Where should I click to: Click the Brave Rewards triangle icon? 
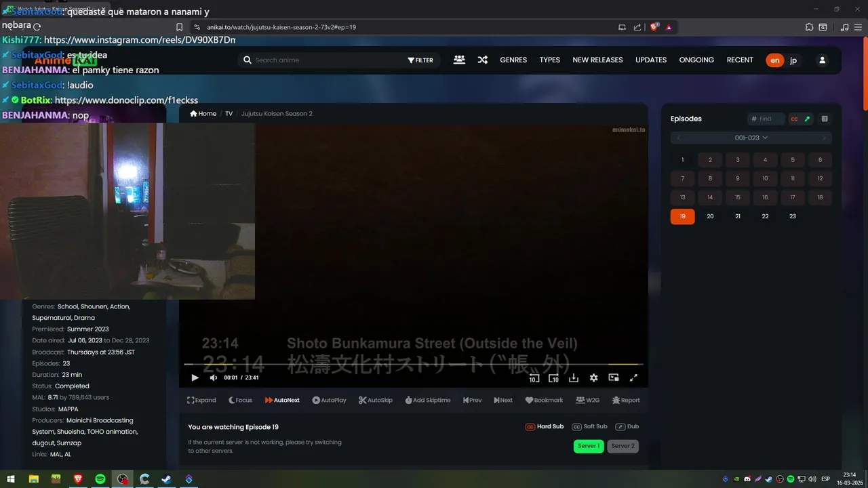point(669,27)
